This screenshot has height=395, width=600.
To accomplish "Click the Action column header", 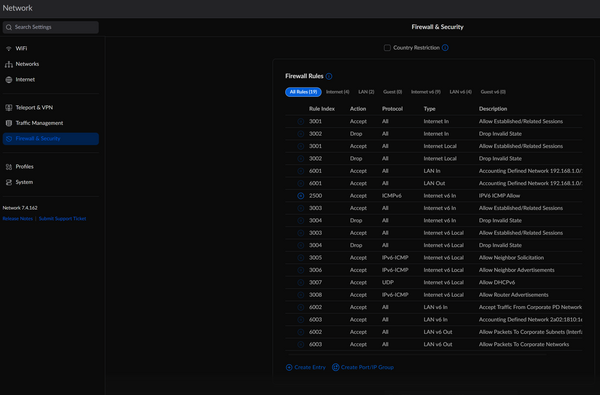I will tap(358, 109).
